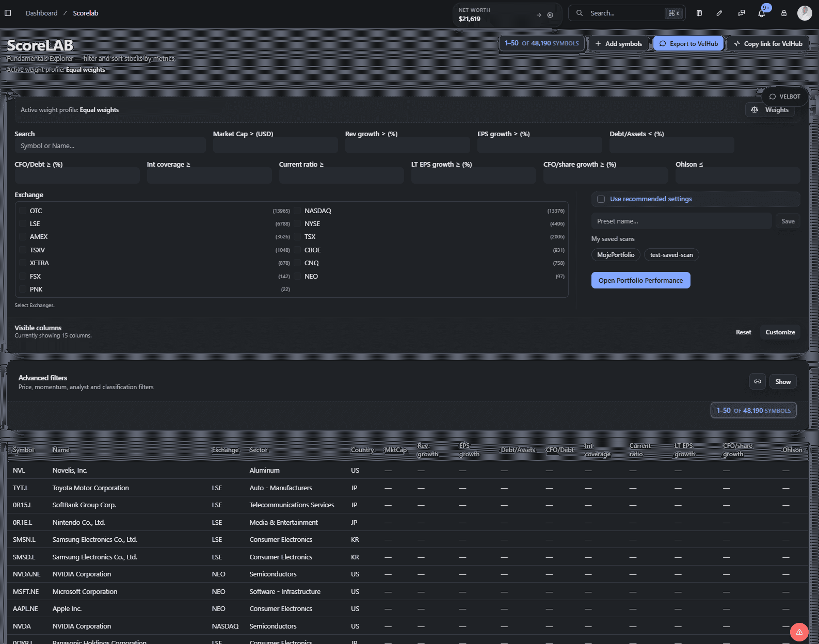This screenshot has width=819, height=644.
Task: Click the AAPL.NE symbol cell
Action: click(25, 609)
